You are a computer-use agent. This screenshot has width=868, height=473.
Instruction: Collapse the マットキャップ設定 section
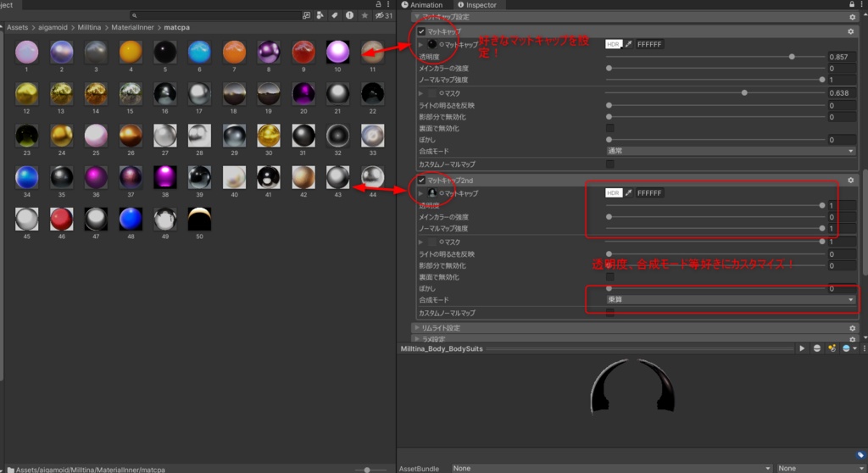[x=417, y=17]
